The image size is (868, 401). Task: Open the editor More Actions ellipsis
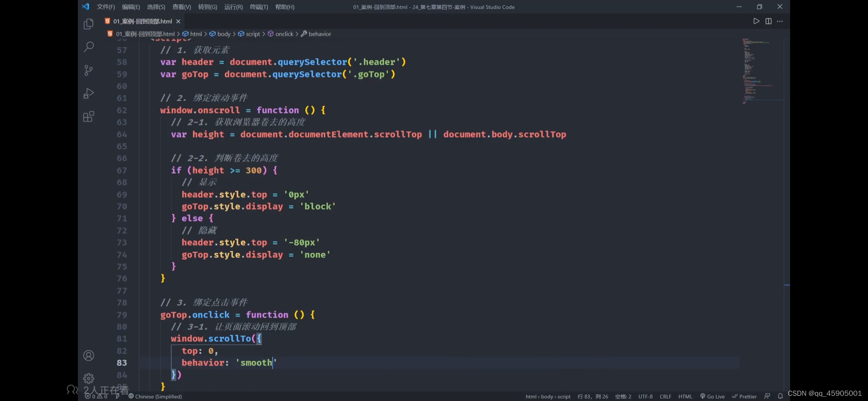click(780, 21)
